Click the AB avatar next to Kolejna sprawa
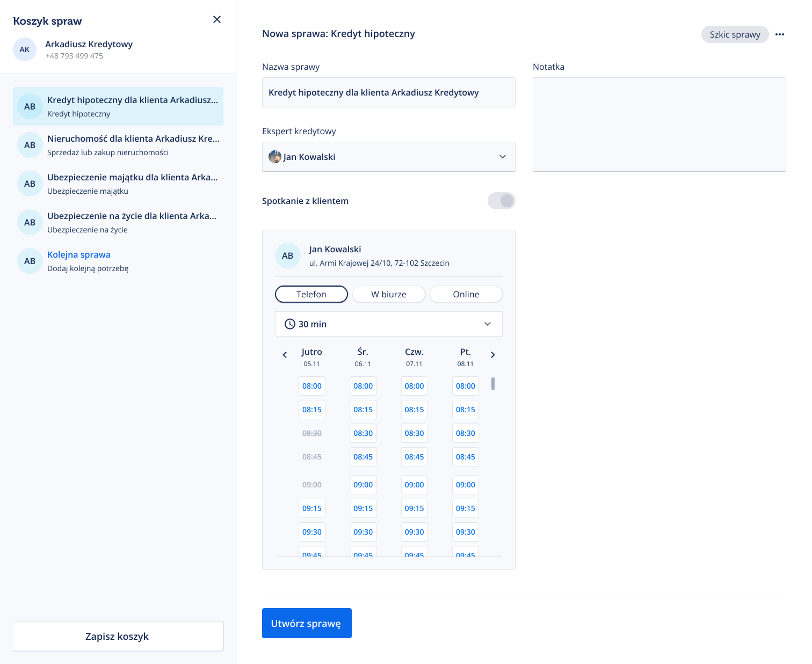The width and height of the screenshot is (812, 664). (30, 261)
